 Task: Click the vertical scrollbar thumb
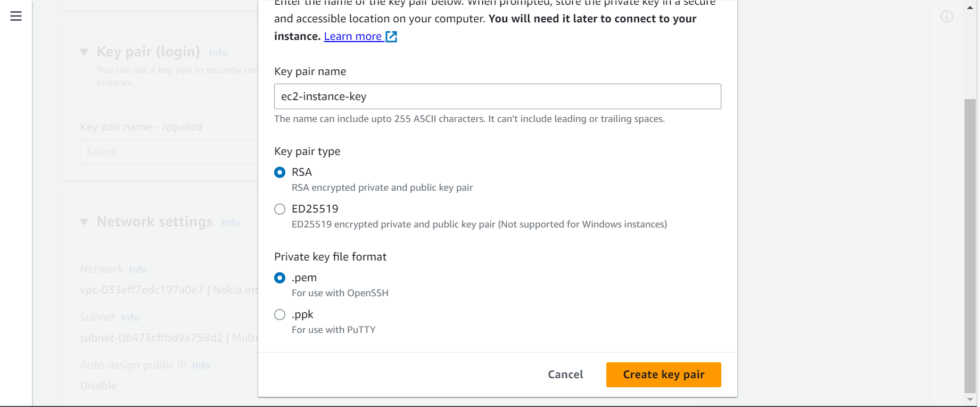[970, 246]
